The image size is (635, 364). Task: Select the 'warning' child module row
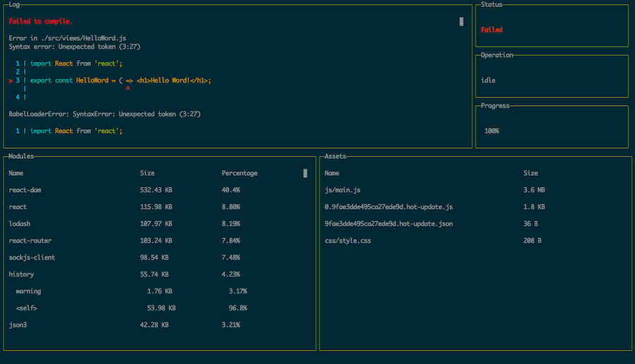coord(156,291)
